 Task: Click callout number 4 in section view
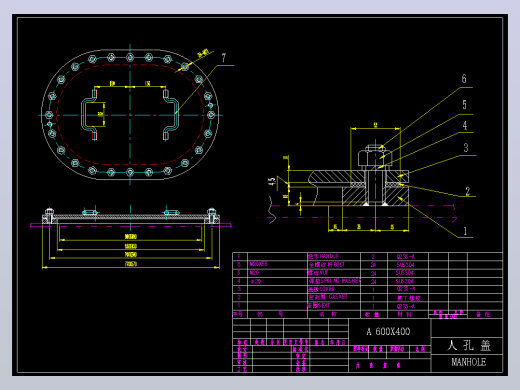coord(465,125)
